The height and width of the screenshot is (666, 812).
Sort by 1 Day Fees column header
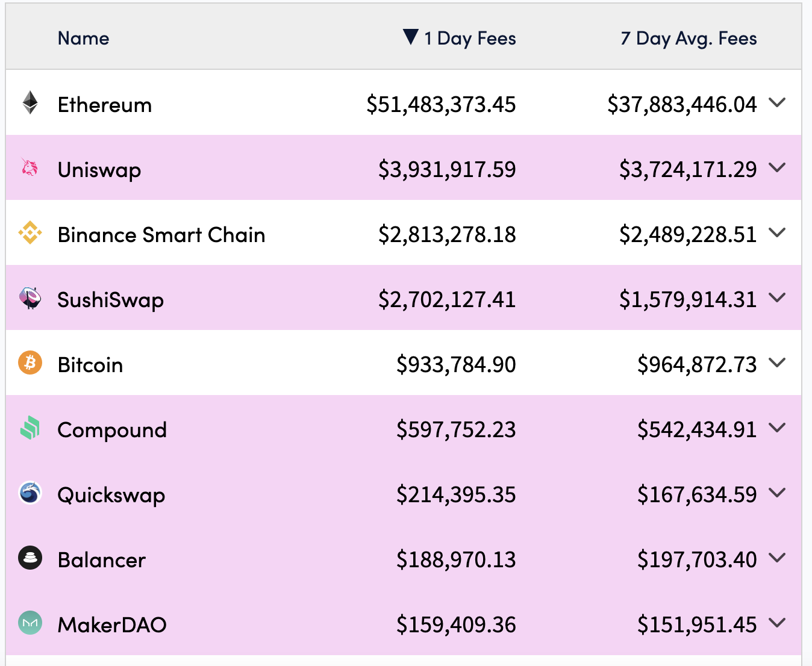pyautogui.click(x=470, y=39)
